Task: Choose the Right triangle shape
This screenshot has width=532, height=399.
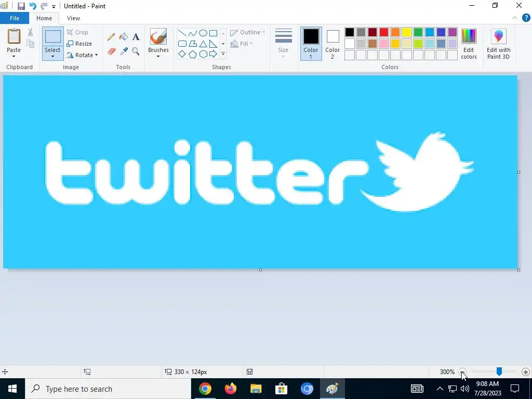Action: tap(213, 44)
